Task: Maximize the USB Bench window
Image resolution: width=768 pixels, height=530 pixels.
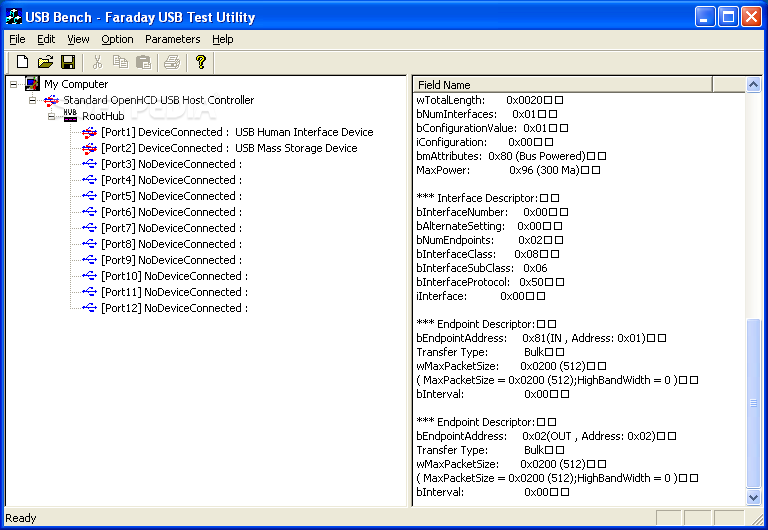Action: [728, 17]
